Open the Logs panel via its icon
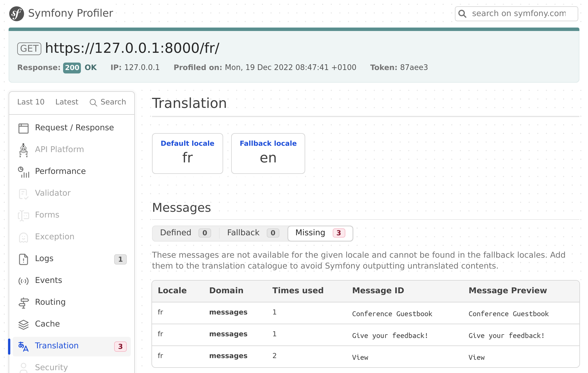Screen dimensions: 588x373 [x=24, y=259]
